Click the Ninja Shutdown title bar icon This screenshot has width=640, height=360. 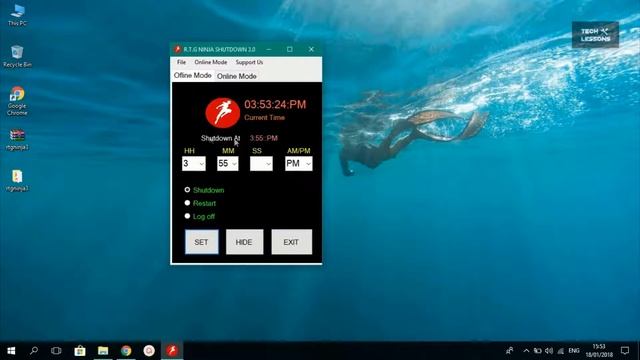[177, 49]
